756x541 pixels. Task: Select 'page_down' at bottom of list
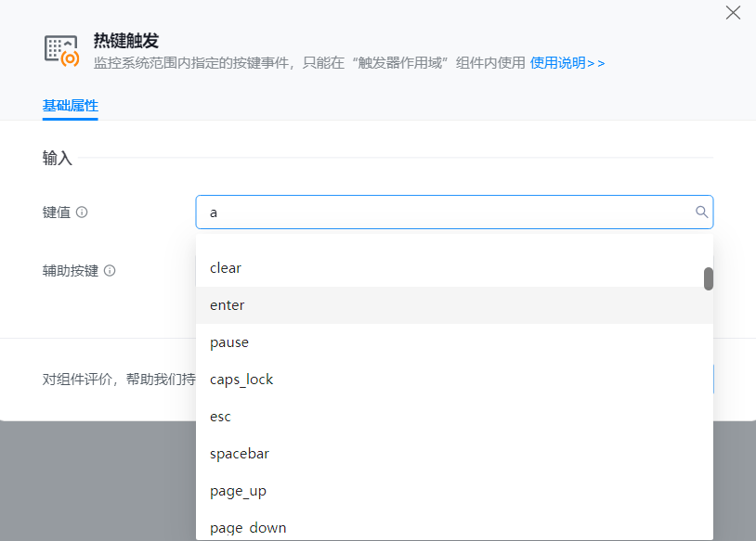[x=248, y=527]
